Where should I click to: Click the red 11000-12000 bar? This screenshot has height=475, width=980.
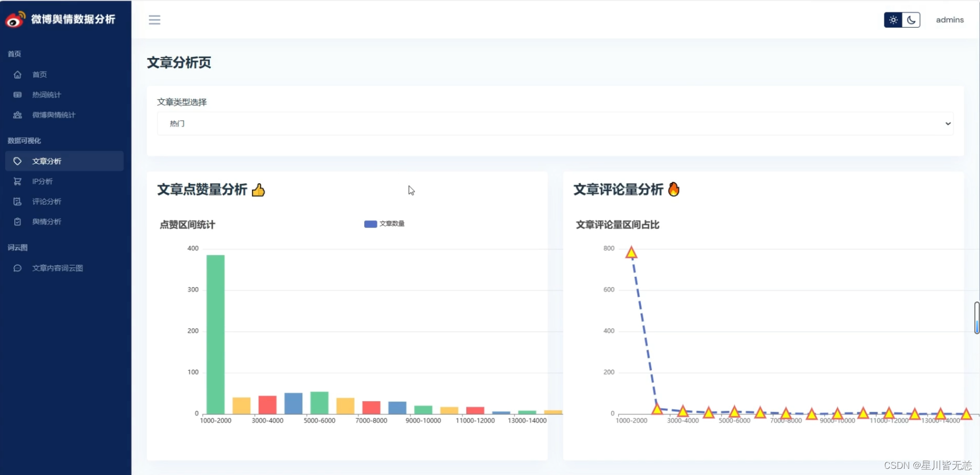(475, 410)
